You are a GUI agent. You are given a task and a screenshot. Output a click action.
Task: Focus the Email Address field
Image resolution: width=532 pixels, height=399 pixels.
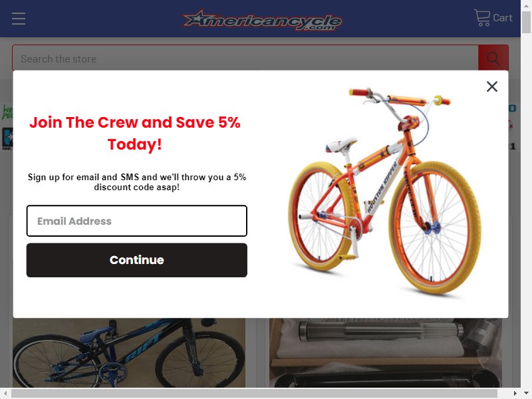pyautogui.click(x=137, y=221)
